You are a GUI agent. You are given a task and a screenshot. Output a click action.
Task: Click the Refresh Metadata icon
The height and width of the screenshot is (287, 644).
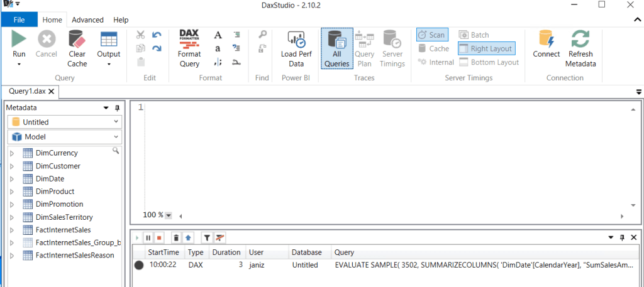(x=580, y=40)
